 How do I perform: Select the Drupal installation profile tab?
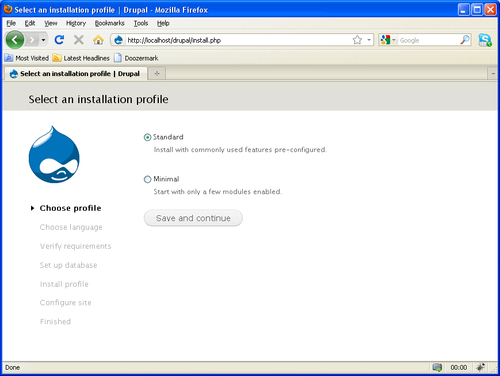[75, 74]
